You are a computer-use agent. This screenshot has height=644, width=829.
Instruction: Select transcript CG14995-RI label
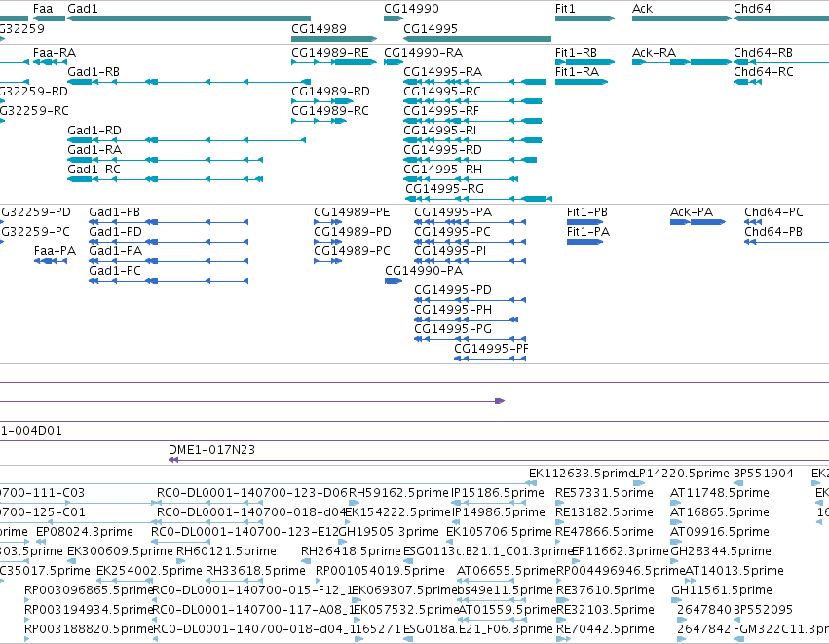coord(440,131)
